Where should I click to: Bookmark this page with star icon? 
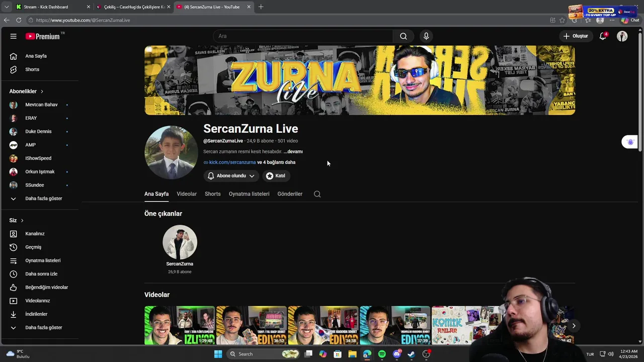pyautogui.click(x=562, y=20)
